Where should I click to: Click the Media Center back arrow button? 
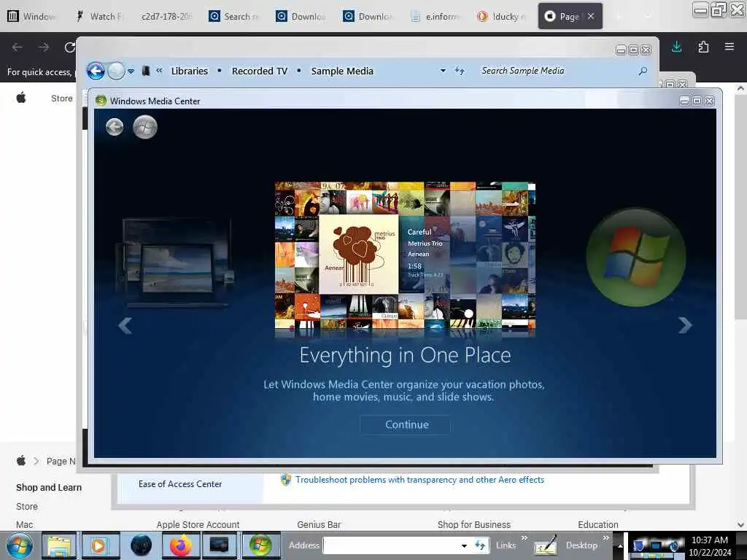pos(115,127)
